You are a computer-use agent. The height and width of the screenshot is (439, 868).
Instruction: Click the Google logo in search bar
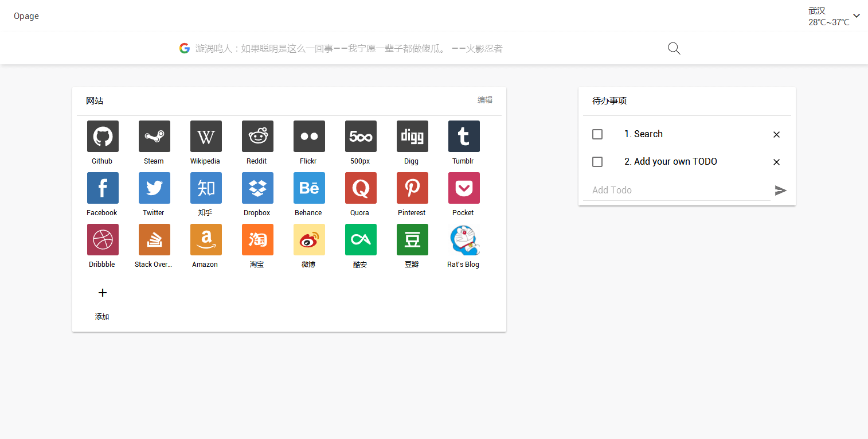pyautogui.click(x=185, y=48)
